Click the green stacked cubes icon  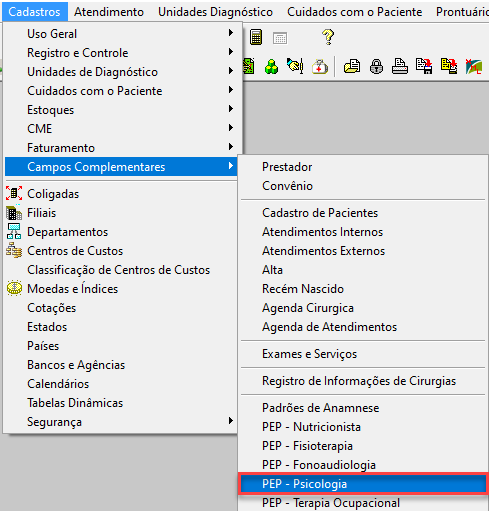tap(271, 66)
